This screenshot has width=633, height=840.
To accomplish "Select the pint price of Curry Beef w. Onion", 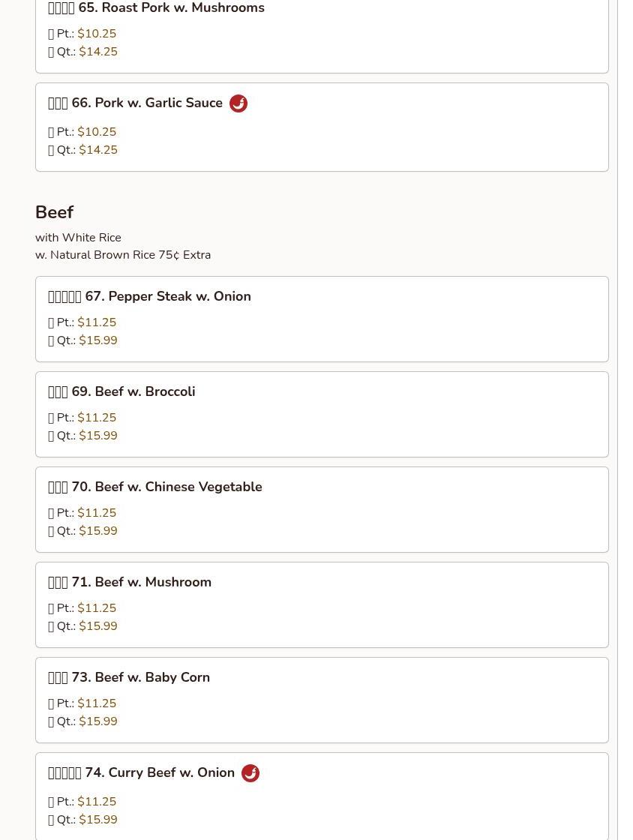I will click(x=97, y=802).
